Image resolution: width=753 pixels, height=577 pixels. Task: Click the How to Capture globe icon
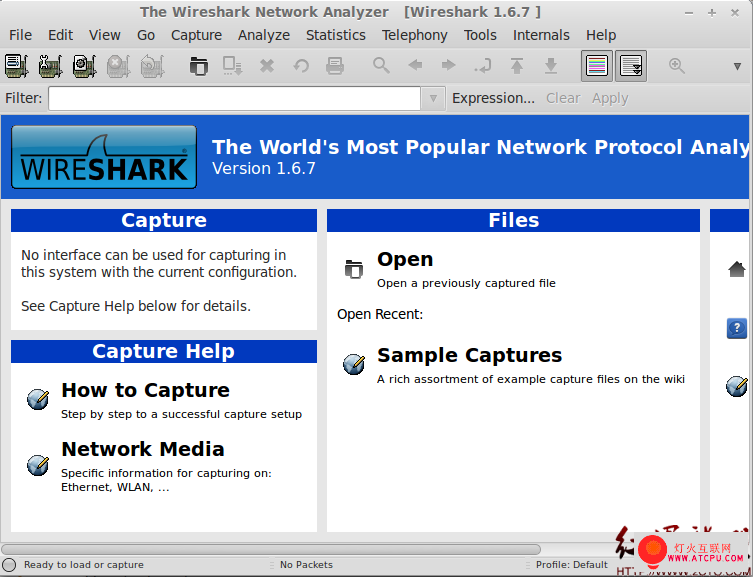point(38,399)
